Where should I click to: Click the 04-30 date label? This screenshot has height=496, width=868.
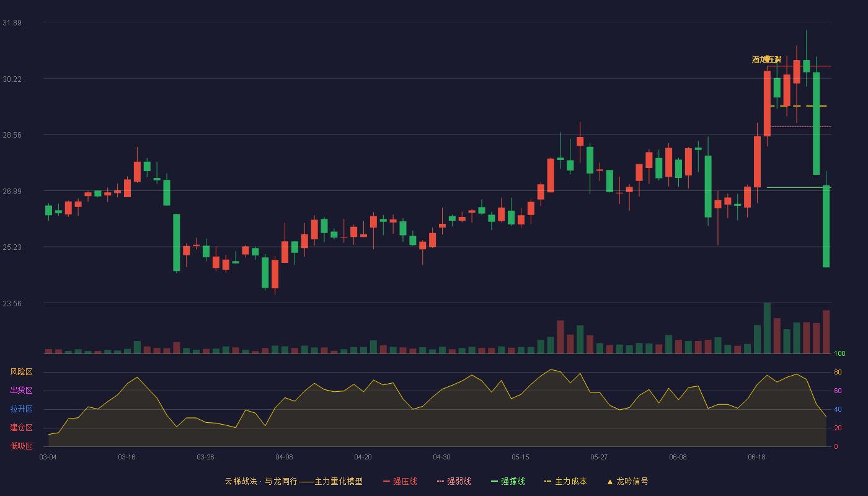coord(441,457)
